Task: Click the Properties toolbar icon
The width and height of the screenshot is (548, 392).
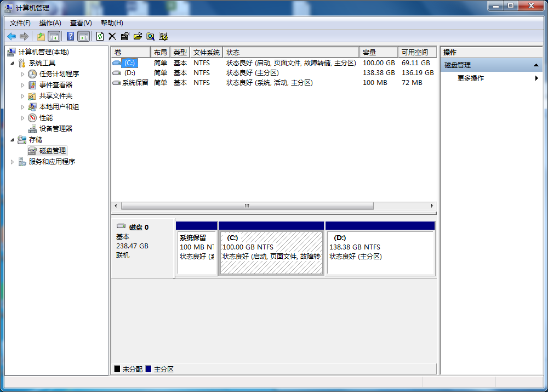Action: coord(125,36)
